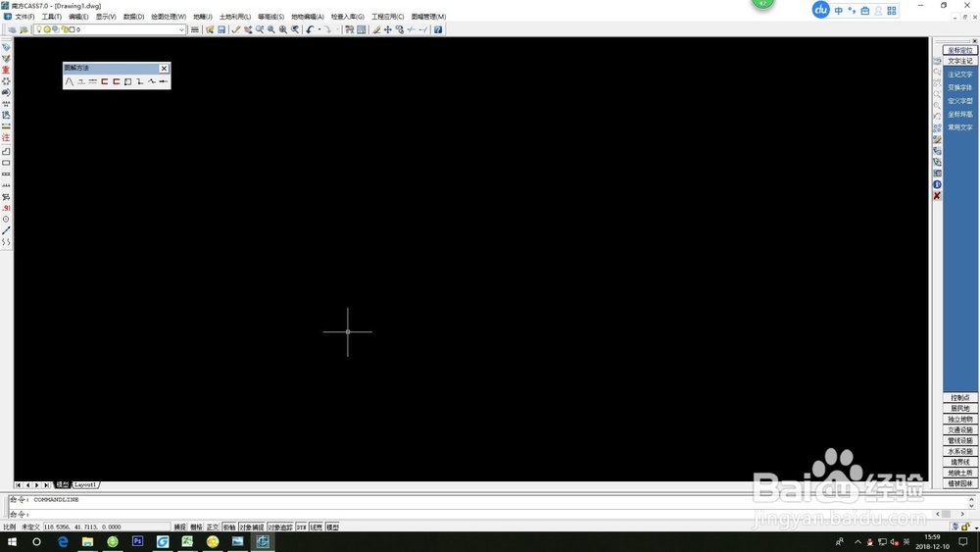Image resolution: width=980 pixels, height=552 pixels.
Task: Click the first-tab navigation arrow at bottom
Action: pyautogui.click(x=18, y=485)
